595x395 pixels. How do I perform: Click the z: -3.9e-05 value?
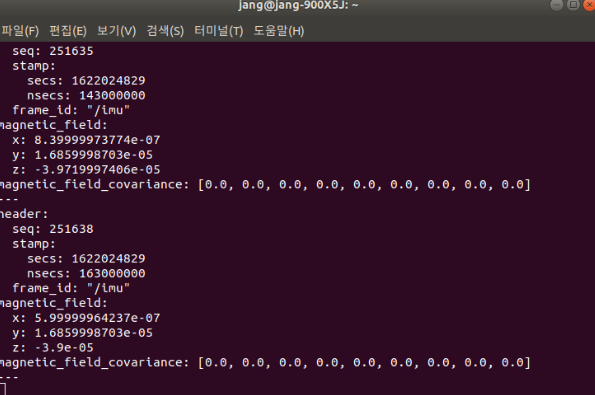click(64, 348)
